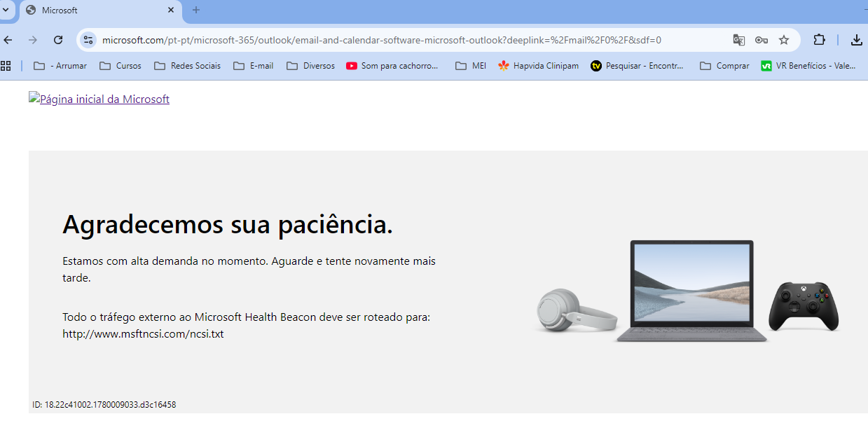Image resolution: width=868 pixels, height=442 pixels.
Task: Open the Comprar bookmarks folder
Action: coord(724,66)
